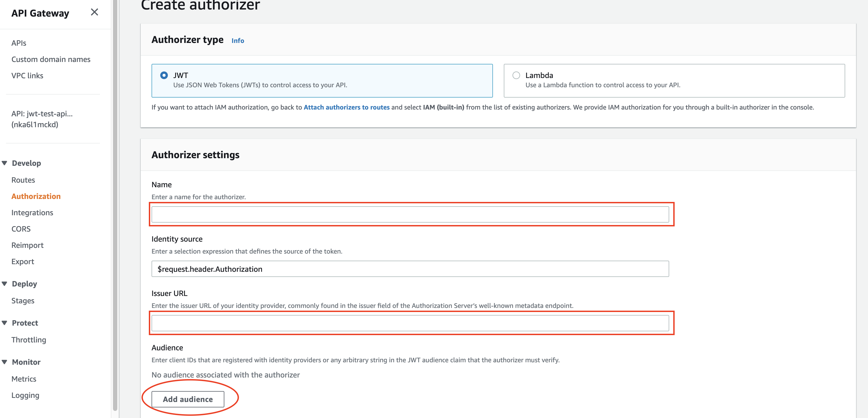This screenshot has height=418, width=868.
Task: Switch to the Integrations section
Action: pos(32,212)
